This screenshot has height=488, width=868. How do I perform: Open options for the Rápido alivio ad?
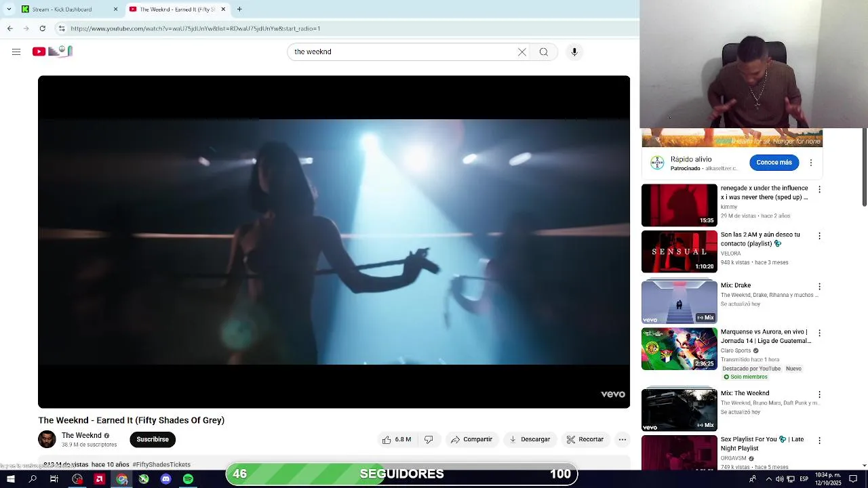tap(811, 163)
